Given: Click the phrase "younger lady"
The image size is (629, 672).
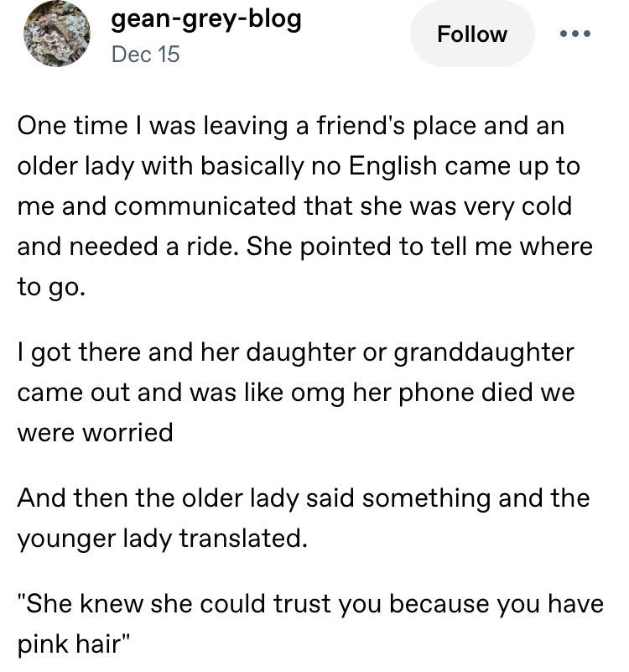Looking at the screenshot, I should point(95,538).
